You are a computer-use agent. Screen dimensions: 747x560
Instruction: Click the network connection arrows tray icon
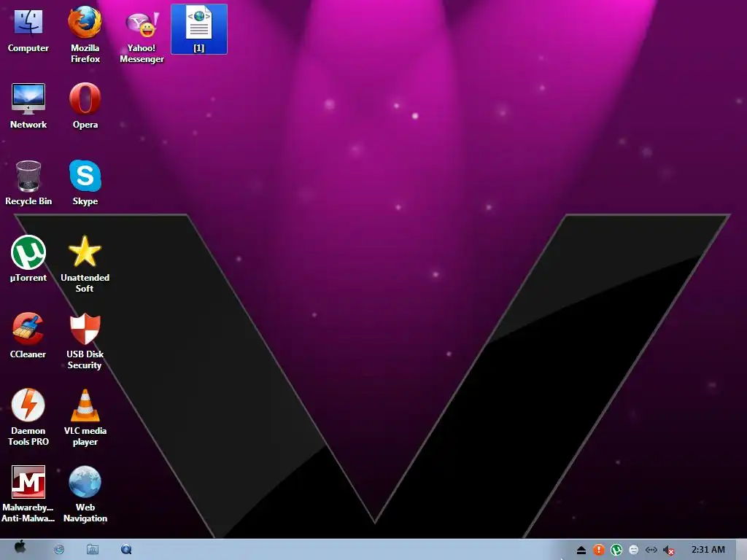click(651, 550)
